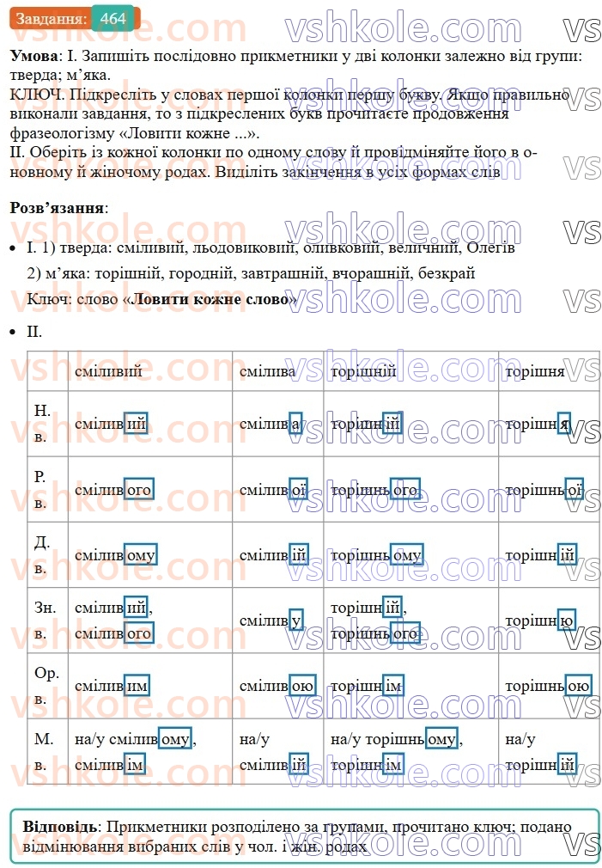Click boxed ending 'ої' in торішньої
The height and width of the screenshot is (868, 602).
coord(574,489)
